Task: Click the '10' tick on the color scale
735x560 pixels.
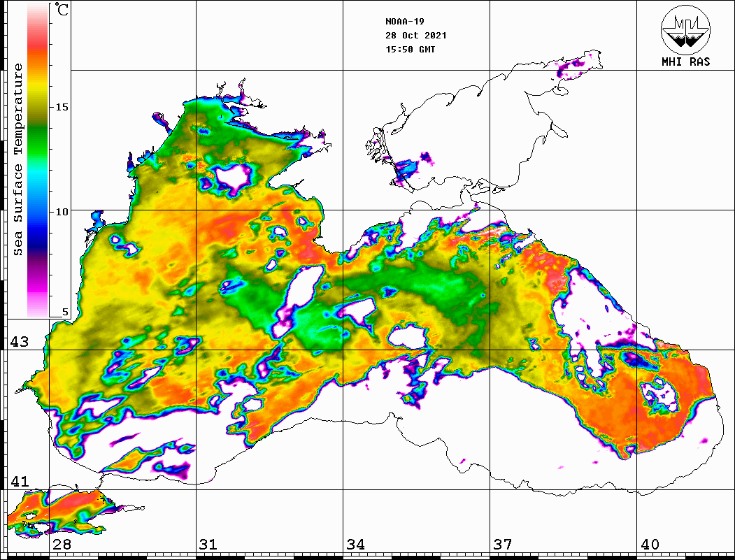Action: 62,212
